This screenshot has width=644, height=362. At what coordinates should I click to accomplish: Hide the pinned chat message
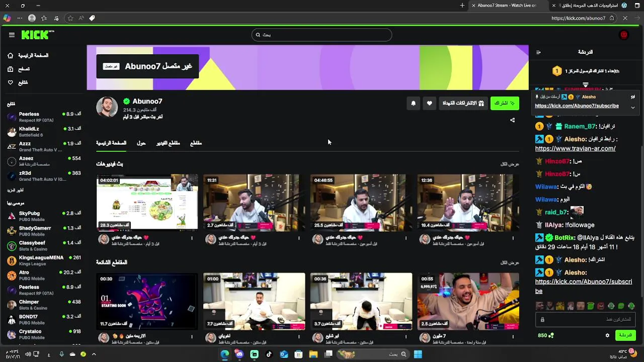(633, 97)
